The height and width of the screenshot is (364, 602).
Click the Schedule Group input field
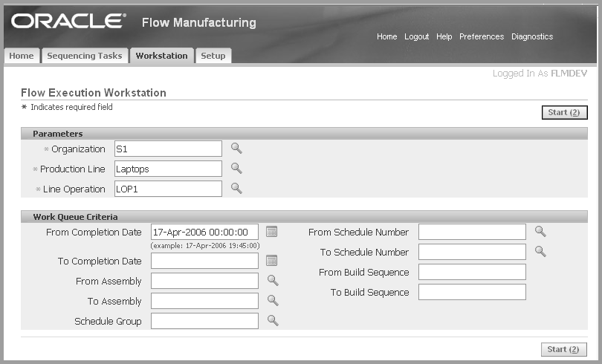click(204, 321)
